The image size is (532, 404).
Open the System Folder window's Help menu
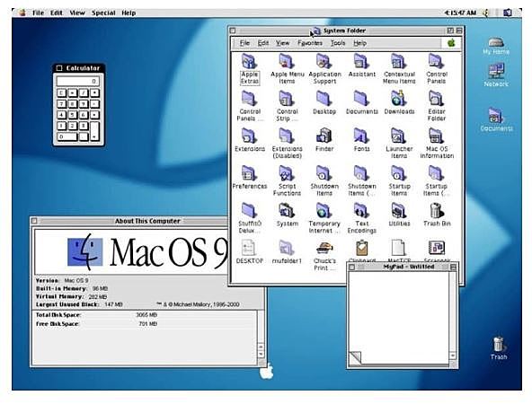pyautogui.click(x=360, y=43)
